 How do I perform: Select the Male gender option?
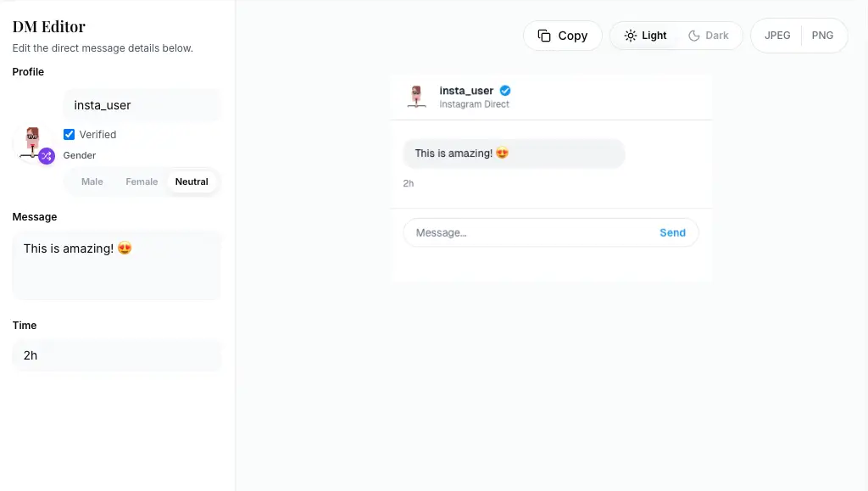(92, 181)
